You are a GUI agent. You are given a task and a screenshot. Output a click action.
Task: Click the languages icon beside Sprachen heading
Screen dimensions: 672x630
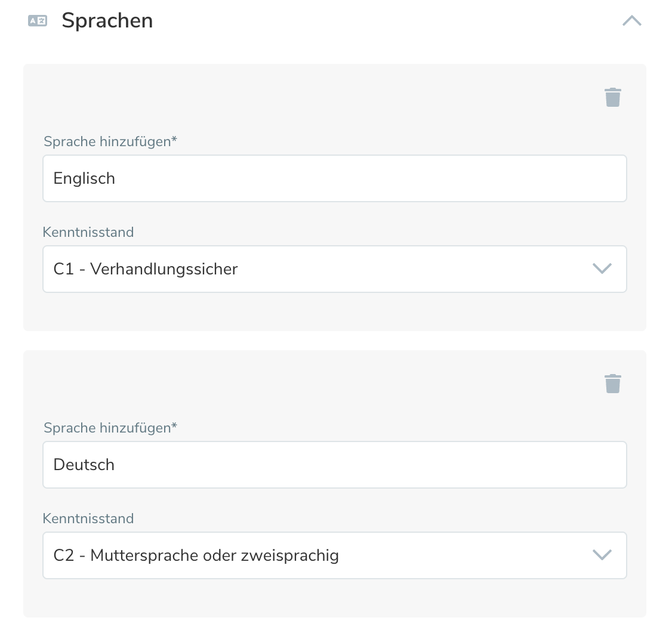coord(38,21)
